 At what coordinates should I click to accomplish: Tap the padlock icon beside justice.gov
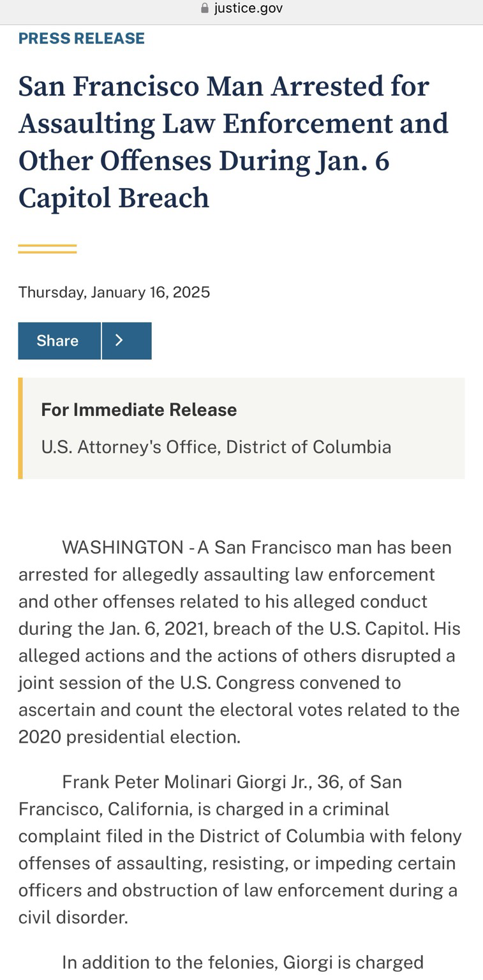pos(205,8)
